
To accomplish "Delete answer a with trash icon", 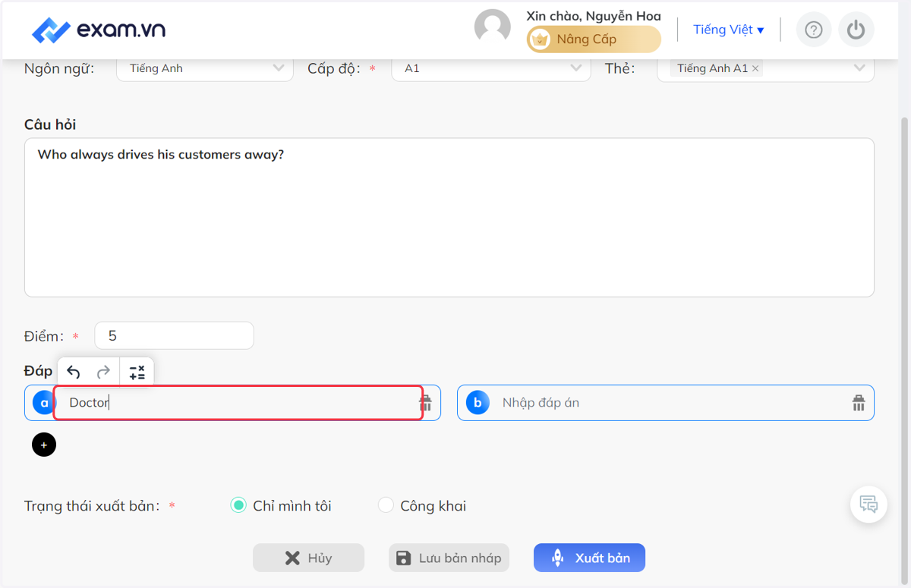I will coord(425,402).
